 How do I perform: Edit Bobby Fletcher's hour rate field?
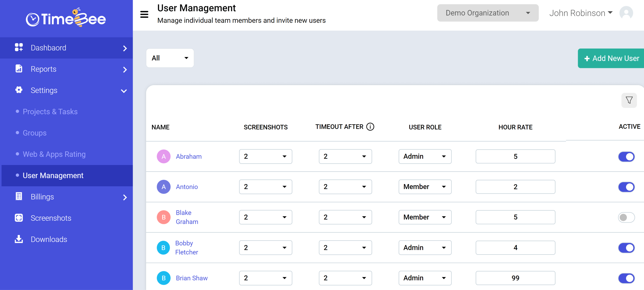[x=515, y=247]
